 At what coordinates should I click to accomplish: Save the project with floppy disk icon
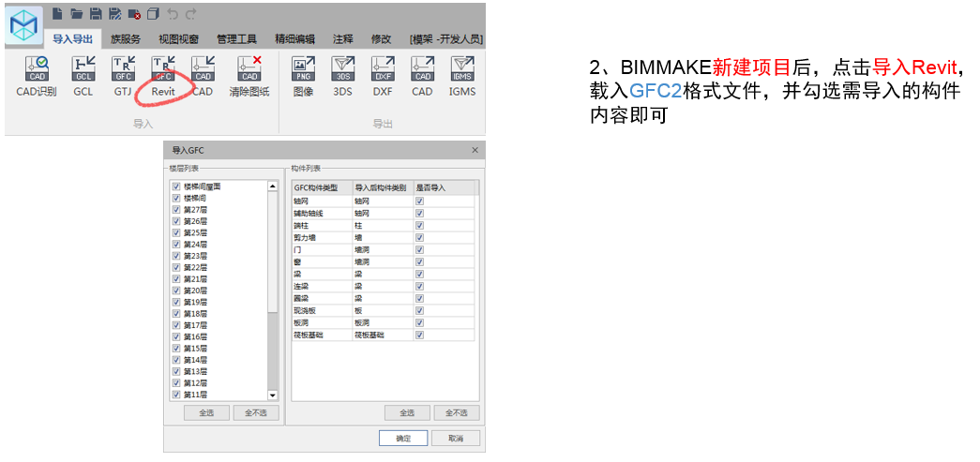(96, 13)
